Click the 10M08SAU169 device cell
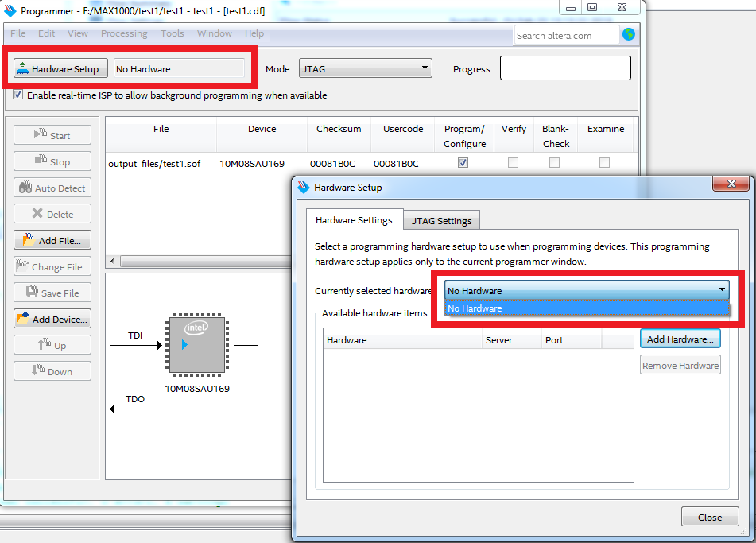756x543 pixels. coord(252,164)
